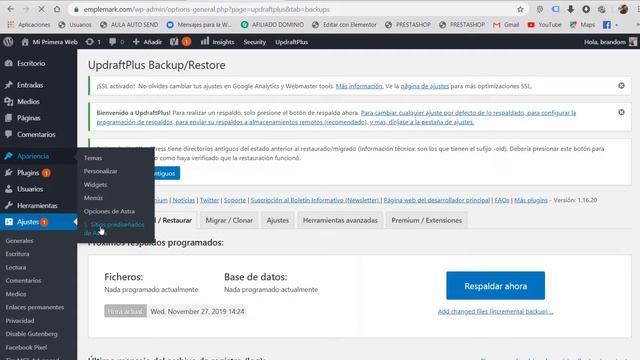Open Generales settings submenu
This screenshot has height=360, width=640.
click(19, 240)
